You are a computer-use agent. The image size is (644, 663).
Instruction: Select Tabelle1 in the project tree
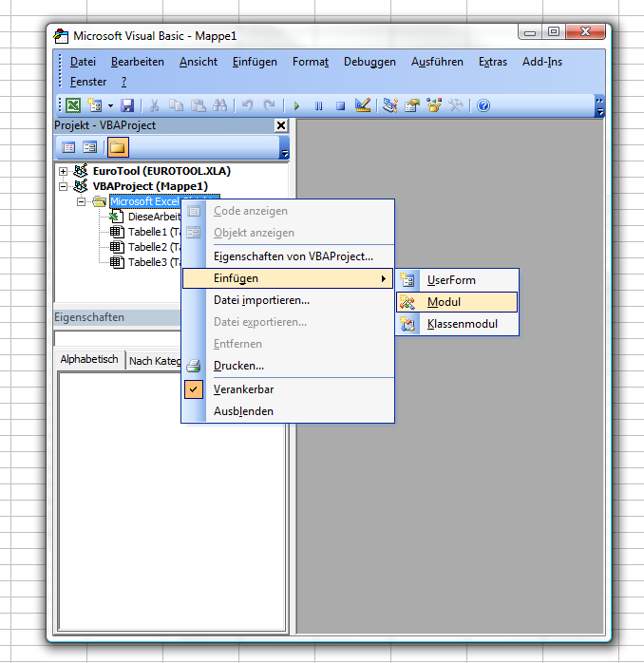(154, 232)
